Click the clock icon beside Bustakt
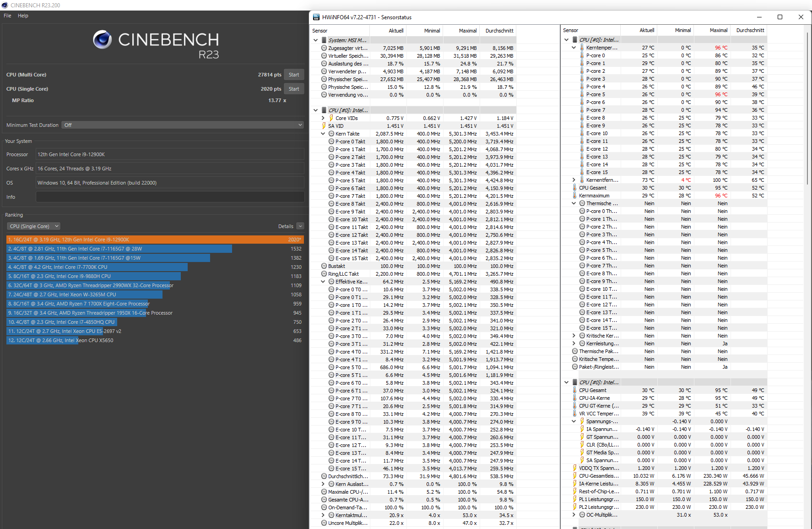Screen dimensions: 812x529 [324, 266]
